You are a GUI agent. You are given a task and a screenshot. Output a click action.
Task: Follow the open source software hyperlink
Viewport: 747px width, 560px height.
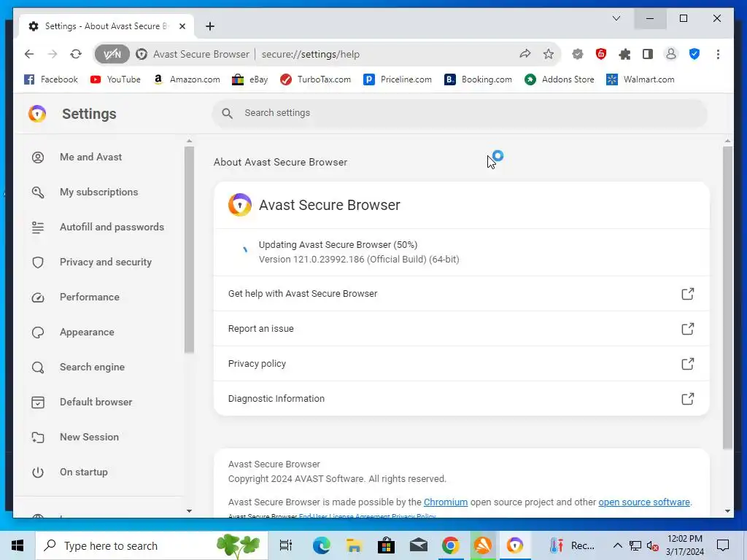[x=644, y=502]
